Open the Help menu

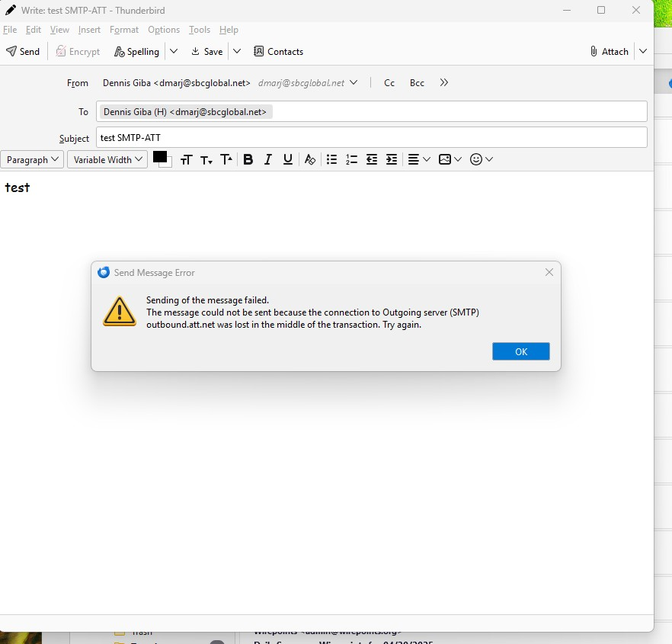[229, 30]
